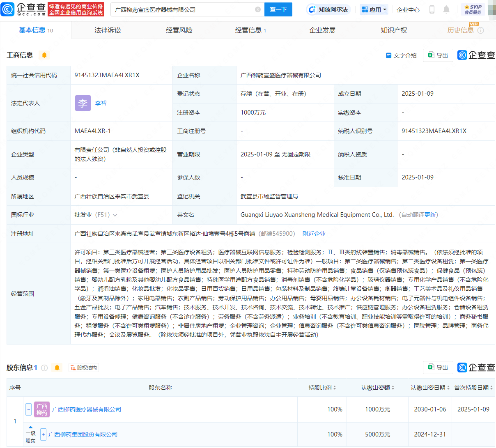Select the 认缴出资日期 value 2030-01-06
Screen dimensions: 496x448
click(430, 409)
